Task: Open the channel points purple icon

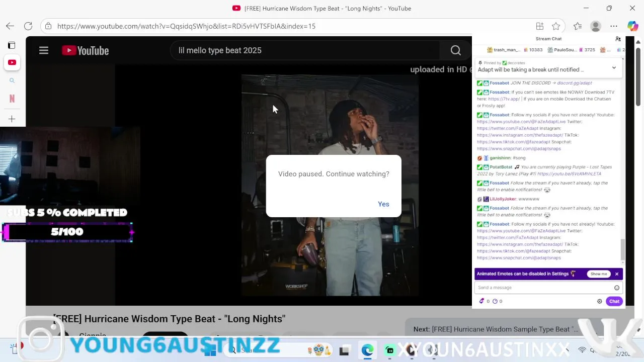Action: coord(481,301)
